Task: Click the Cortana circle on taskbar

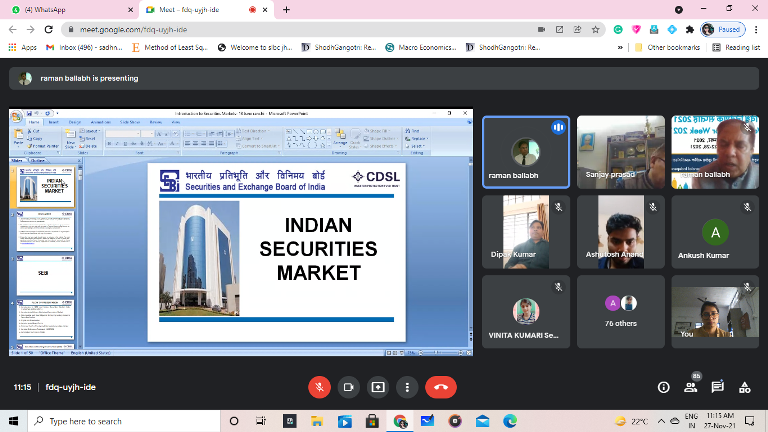Action: (x=234, y=421)
